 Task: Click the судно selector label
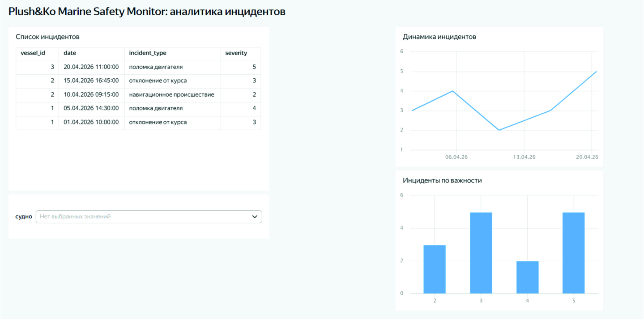(24, 217)
